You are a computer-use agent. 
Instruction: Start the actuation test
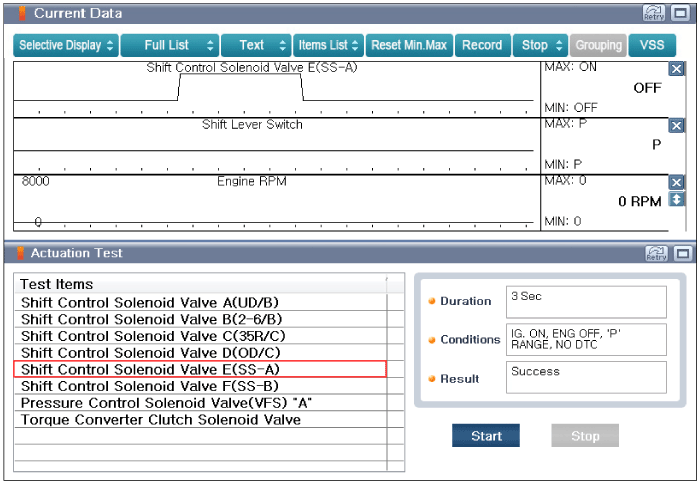point(486,436)
